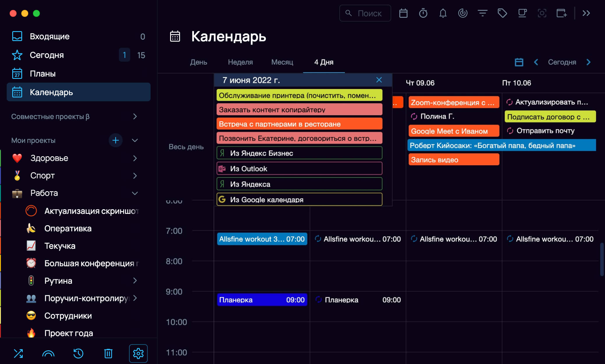
Task: Open Сотрудники project in sidebar
Action: [68, 316]
